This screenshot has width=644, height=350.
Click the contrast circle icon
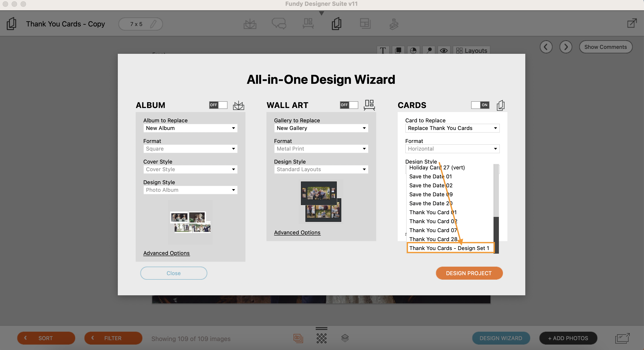click(413, 50)
